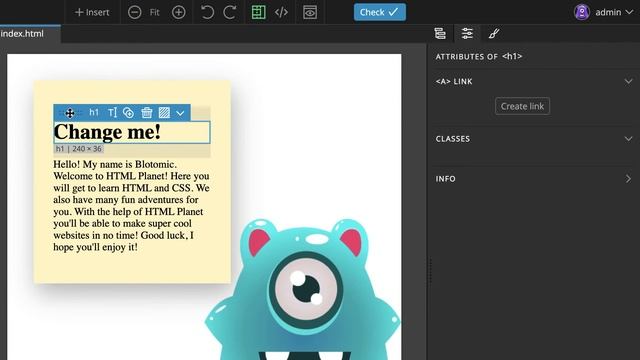Screen dimensions: 640x360
Task: Zoom in with the plus icon
Action: (178, 12)
